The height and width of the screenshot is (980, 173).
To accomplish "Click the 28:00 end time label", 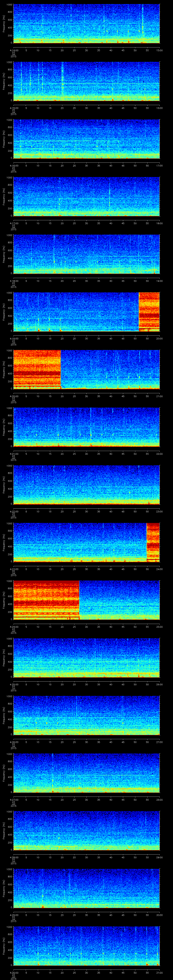I will tap(160, 800).
